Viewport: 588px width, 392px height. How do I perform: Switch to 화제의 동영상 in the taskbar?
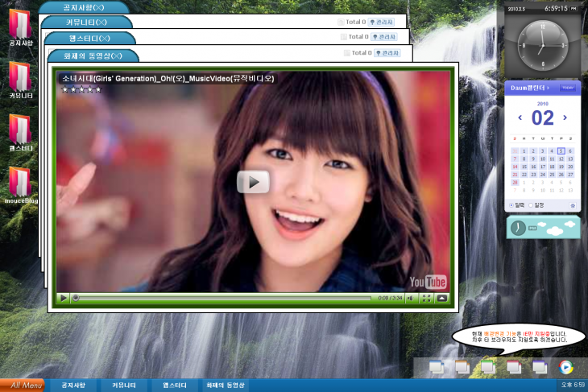226,386
